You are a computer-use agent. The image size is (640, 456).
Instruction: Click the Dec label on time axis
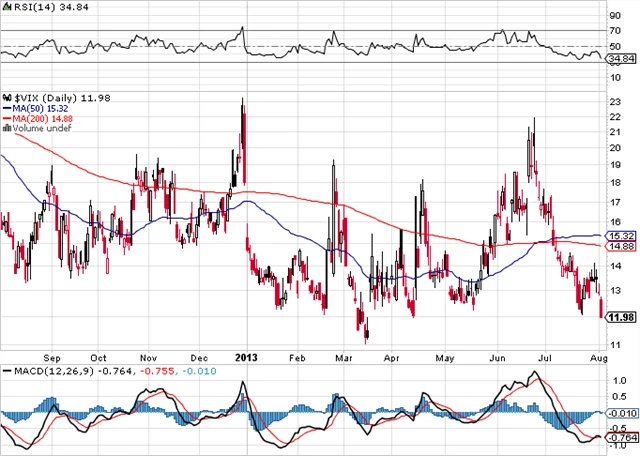pyautogui.click(x=200, y=358)
